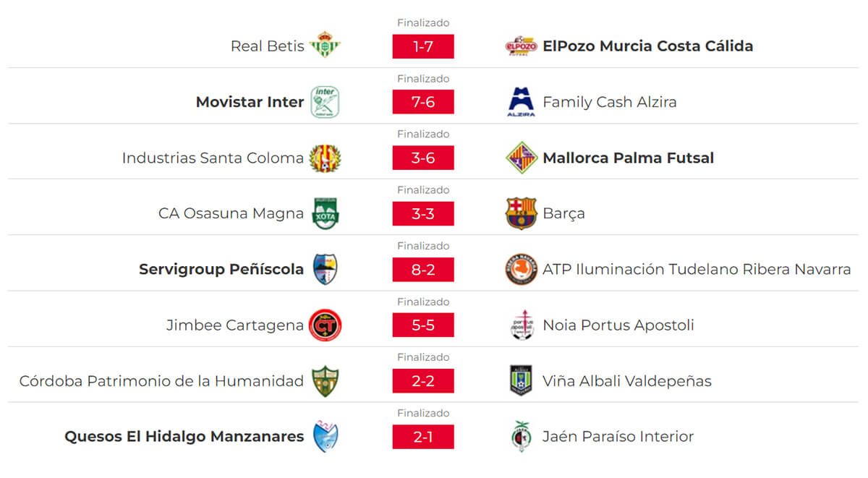The image size is (868, 478).
Task: Click the Jimbee Cartagena red logo
Action: (x=325, y=325)
